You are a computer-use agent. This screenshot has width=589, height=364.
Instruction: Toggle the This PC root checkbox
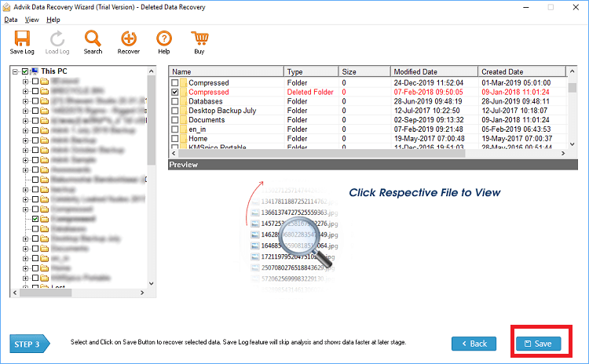click(25, 71)
